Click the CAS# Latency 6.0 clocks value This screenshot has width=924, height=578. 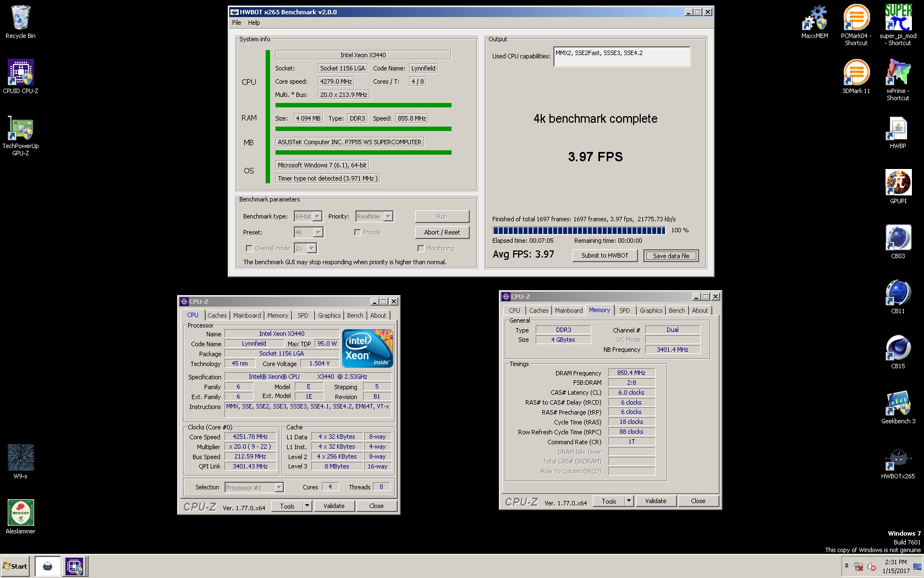point(631,392)
